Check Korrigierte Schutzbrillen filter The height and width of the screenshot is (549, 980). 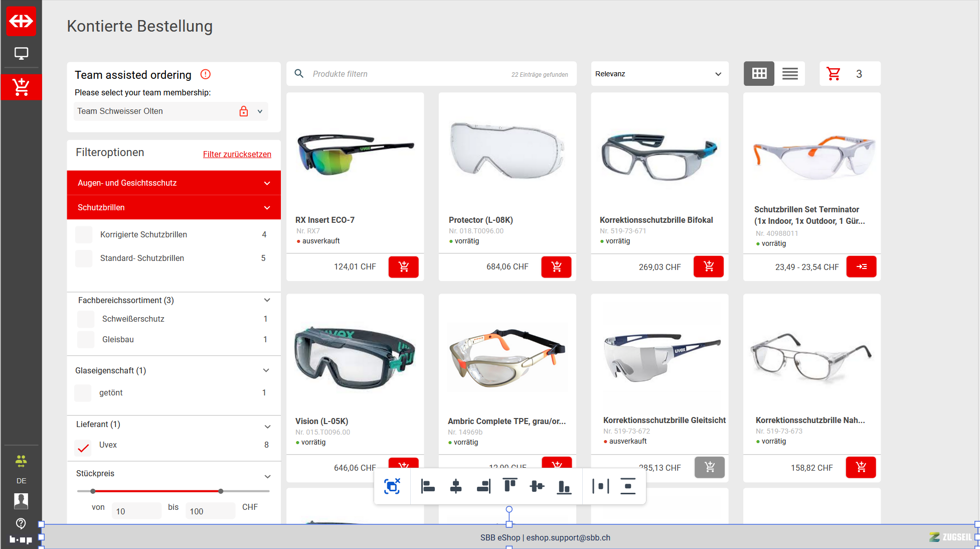(84, 234)
